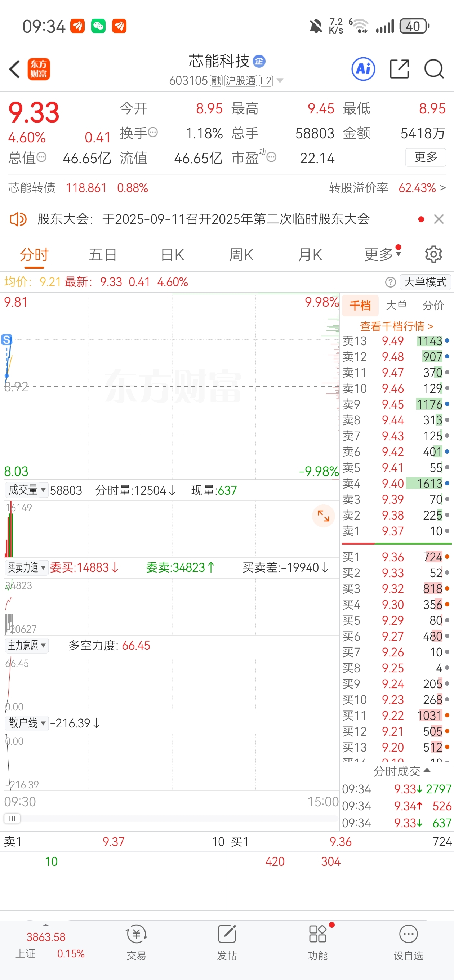
Task: Tap the 多空力度 66.45 value
Action: (x=136, y=645)
